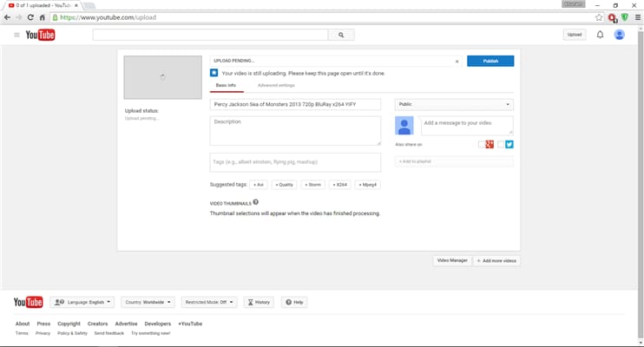Open the Creators footer link
The height and width of the screenshot is (347, 644).
pos(98,324)
